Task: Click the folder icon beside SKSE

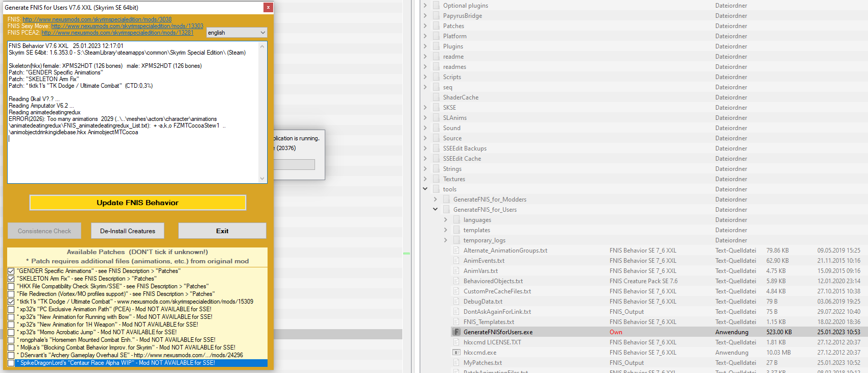Action: pyautogui.click(x=436, y=108)
